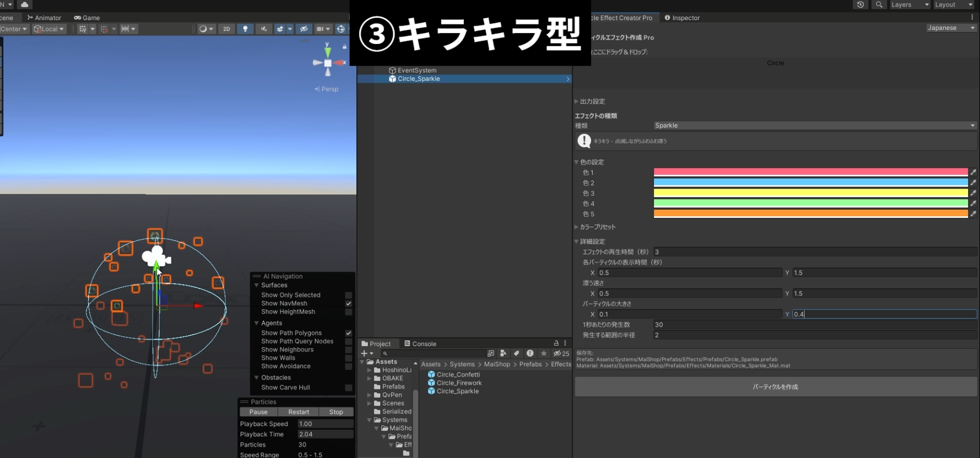Pick color 5 with eyedropper
The width and height of the screenshot is (980, 458).
[x=973, y=214]
